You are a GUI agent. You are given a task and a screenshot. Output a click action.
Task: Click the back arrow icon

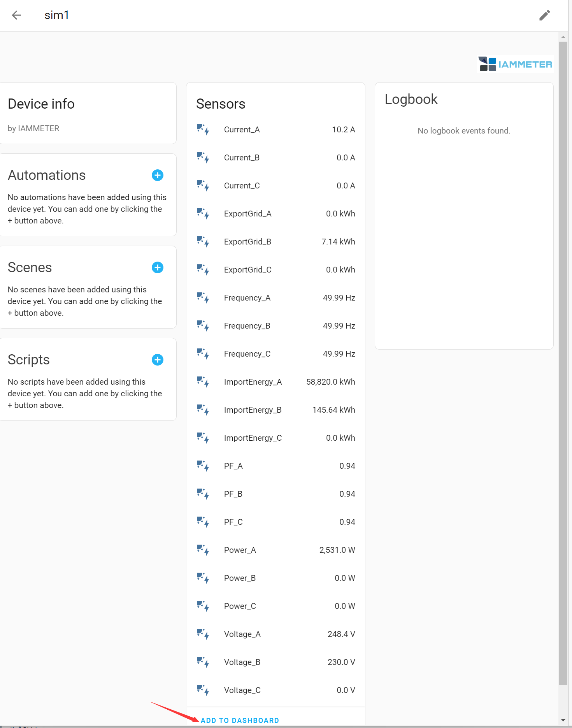coord(16,15)
